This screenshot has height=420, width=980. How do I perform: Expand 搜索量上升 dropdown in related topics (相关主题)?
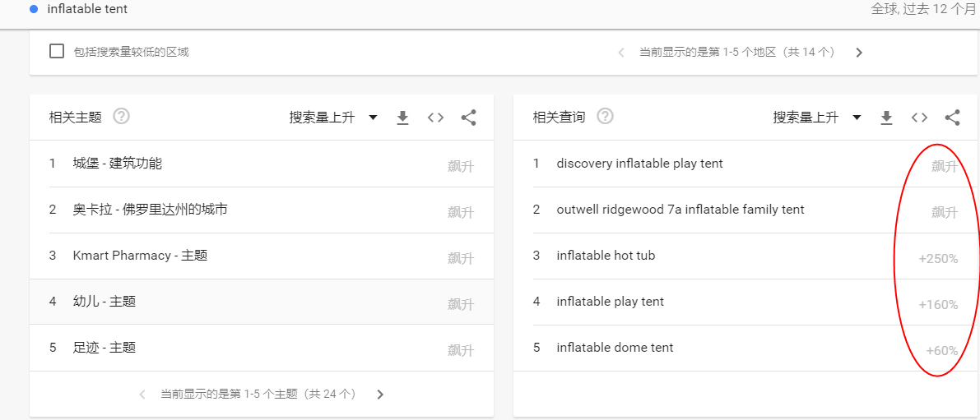click(333, 118)
